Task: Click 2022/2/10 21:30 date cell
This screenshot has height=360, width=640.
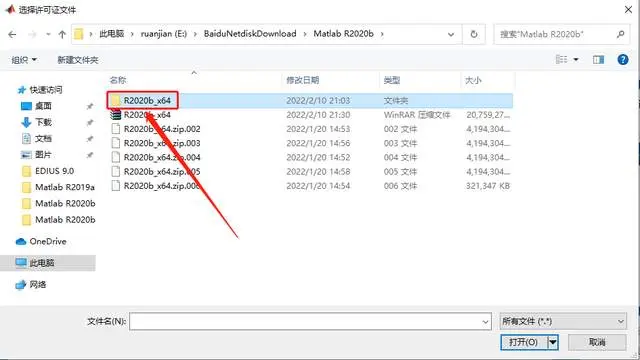Action: tap(318, 115)
